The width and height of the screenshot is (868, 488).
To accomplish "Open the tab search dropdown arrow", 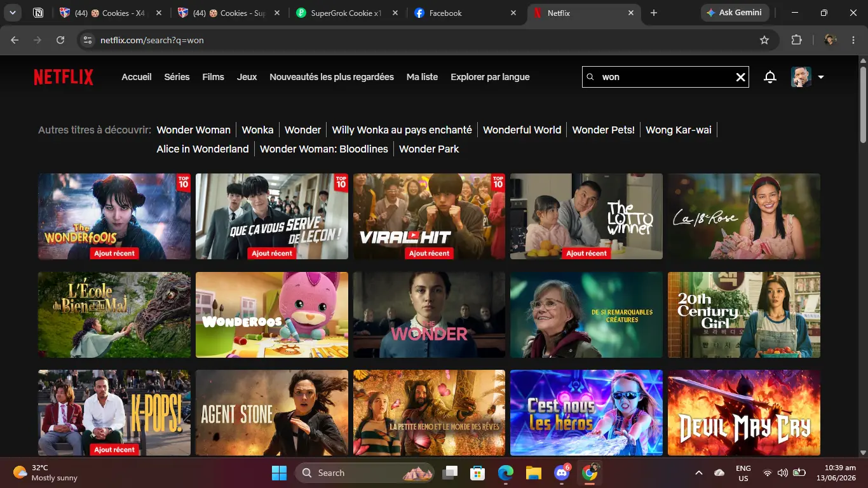I will [x=12, y=13].
